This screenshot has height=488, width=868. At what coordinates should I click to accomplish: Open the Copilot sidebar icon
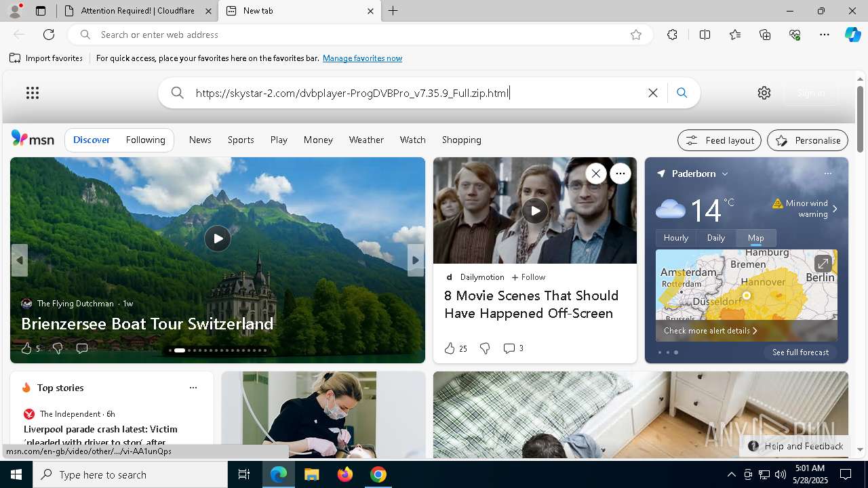point(852,35)
